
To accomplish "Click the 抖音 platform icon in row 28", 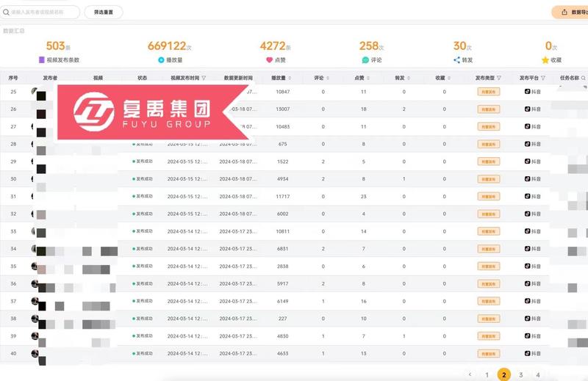I will click(527, 144).
